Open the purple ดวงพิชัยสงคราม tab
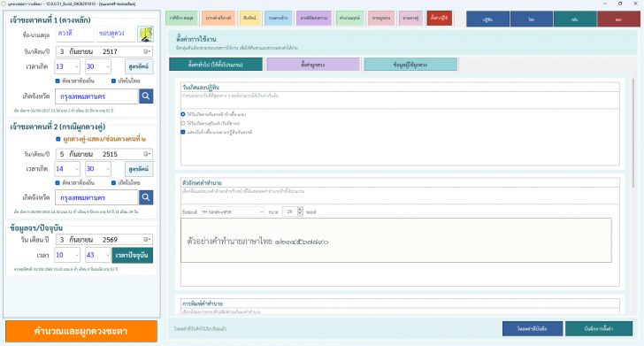The image size is (644, 346). pyautogui.click(x=314, y=18)
